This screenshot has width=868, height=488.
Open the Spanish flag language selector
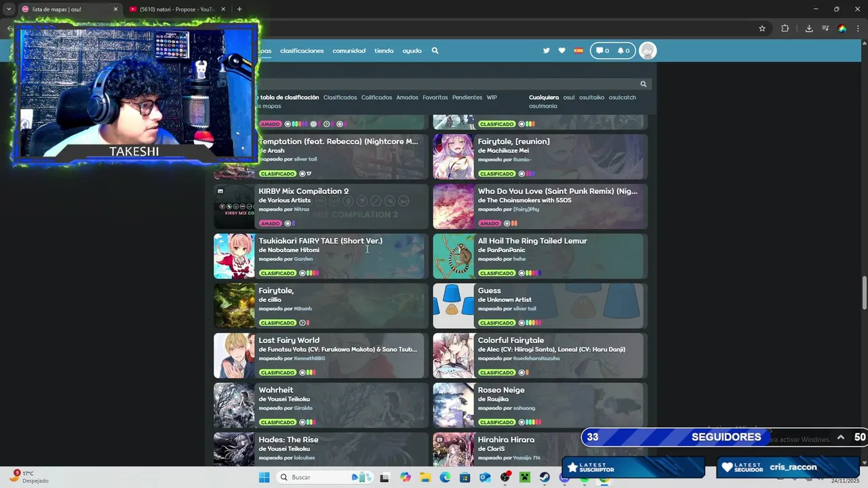coord(578,51)
